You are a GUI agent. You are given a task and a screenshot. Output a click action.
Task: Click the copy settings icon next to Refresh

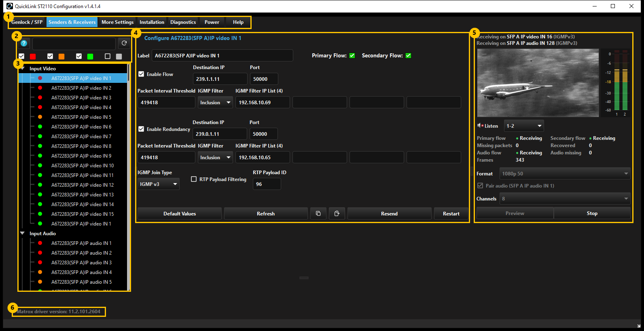point(318,213)
